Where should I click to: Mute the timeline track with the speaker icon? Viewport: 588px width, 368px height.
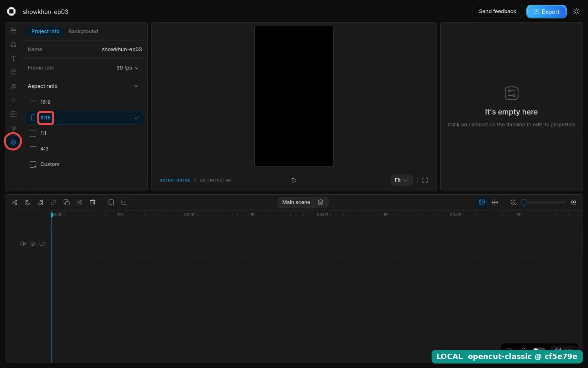point(23,244)
